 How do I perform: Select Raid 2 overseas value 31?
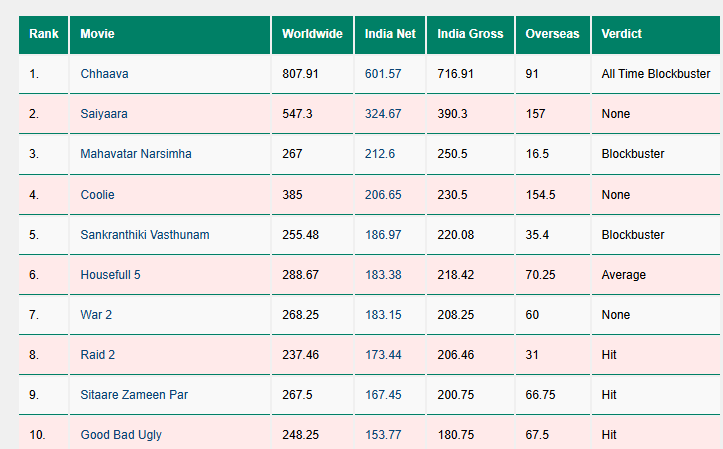tap(532, 355)
